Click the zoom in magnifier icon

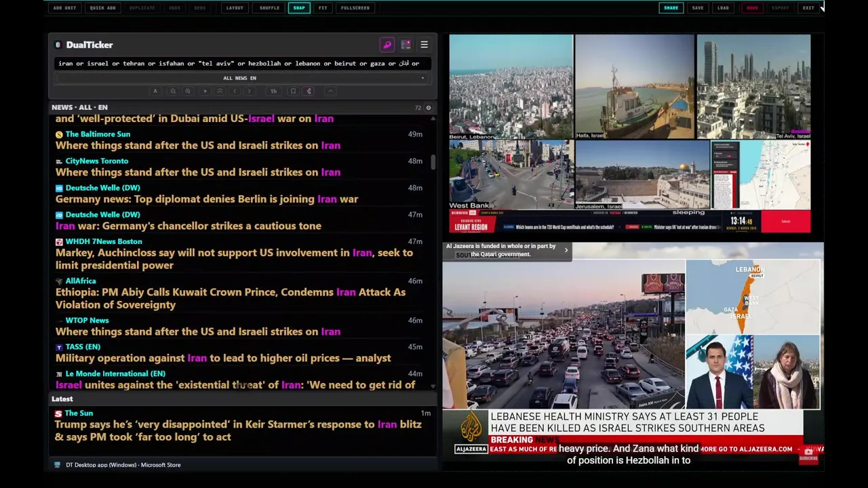(188, 91)
